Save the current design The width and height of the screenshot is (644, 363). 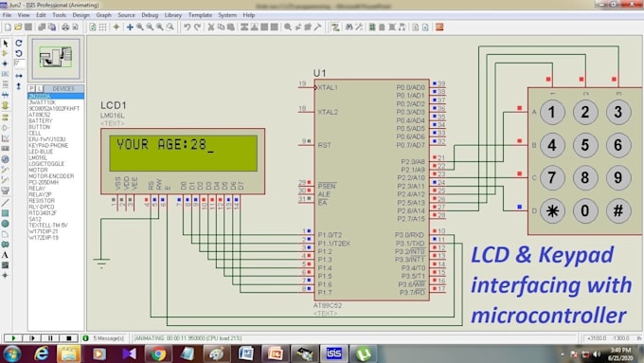(x=28, y=27)
